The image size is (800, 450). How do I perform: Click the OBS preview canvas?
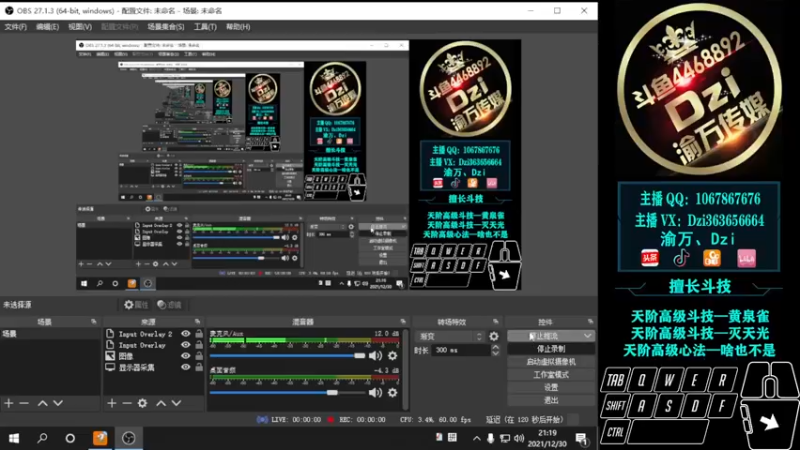tap(298, 165)
